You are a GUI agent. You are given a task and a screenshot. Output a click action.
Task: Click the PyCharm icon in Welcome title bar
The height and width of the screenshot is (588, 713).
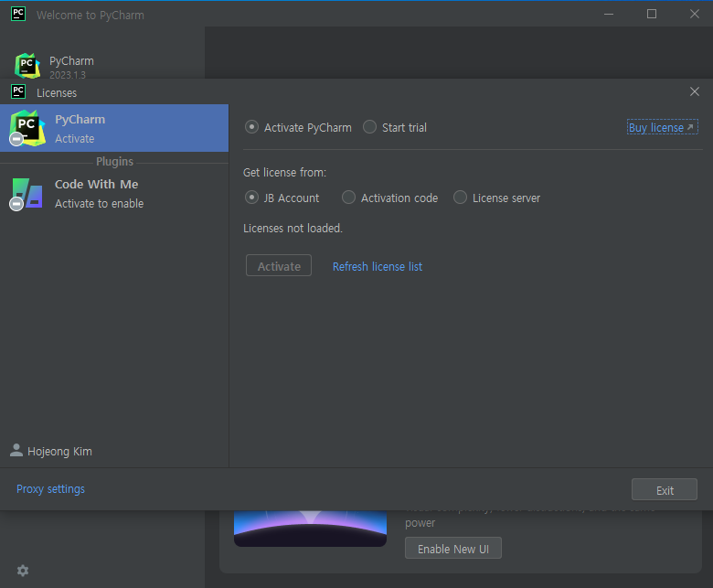18,14
